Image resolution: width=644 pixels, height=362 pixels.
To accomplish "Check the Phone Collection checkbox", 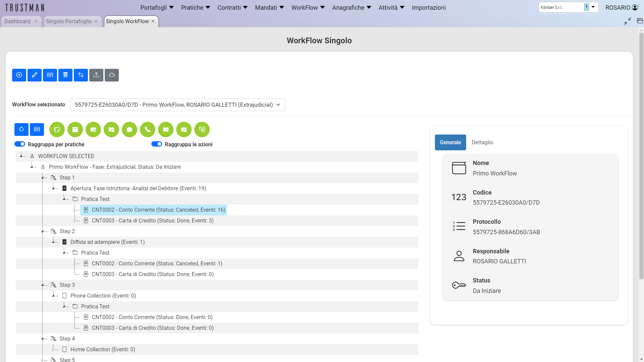I will [64, 296].
